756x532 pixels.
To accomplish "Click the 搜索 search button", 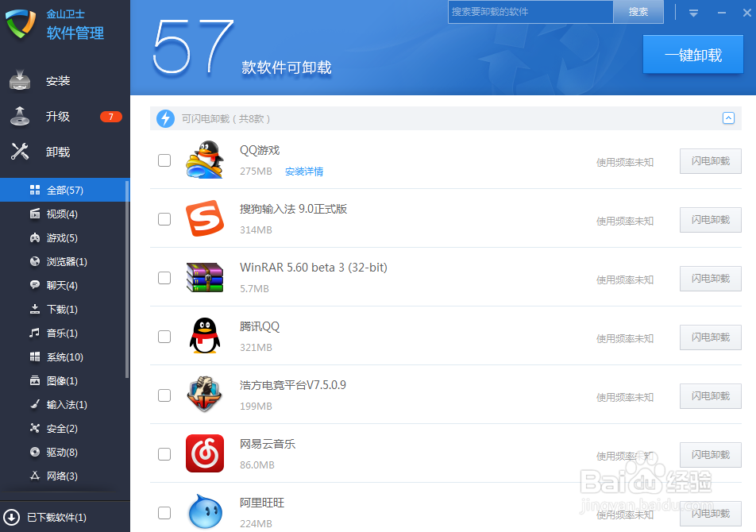I will click(x=638, y=12).
